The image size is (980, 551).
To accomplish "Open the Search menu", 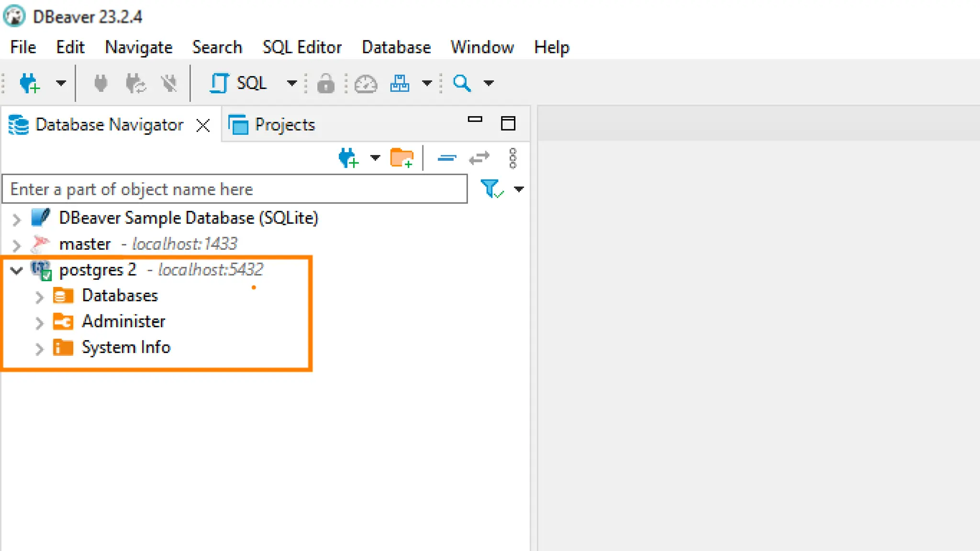I will pos(217,47).
